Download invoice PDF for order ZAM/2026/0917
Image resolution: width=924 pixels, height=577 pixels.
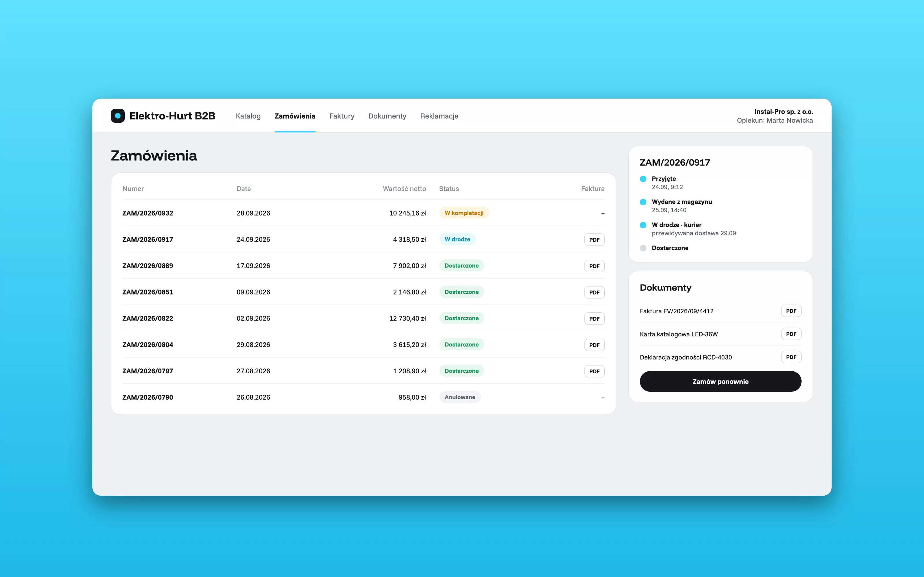594,240
